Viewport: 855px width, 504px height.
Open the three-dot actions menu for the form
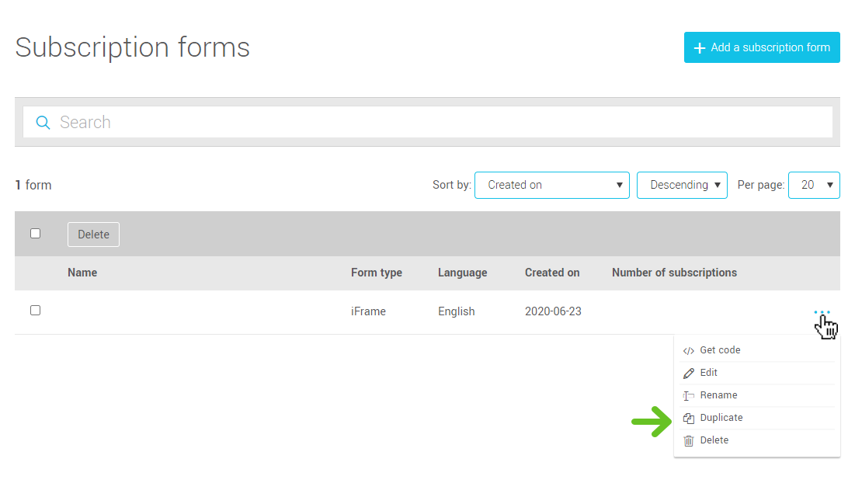[x=822, y=312]
